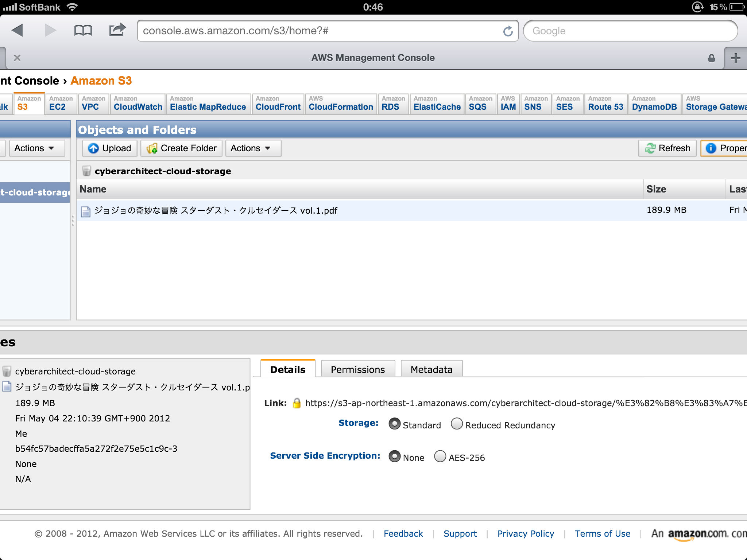Image resolution: width=747 pixels, height=560 pixels.
Task: Open the AWS IAM service tab
Action: 508,104
